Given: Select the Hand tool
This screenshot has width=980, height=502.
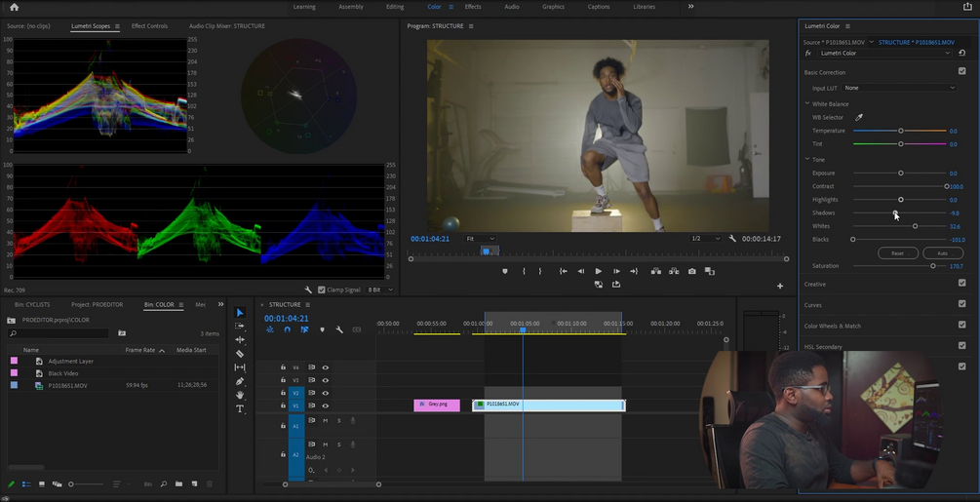Looking at the screenshot, I should pyautogui.click(x=240, y=395).
